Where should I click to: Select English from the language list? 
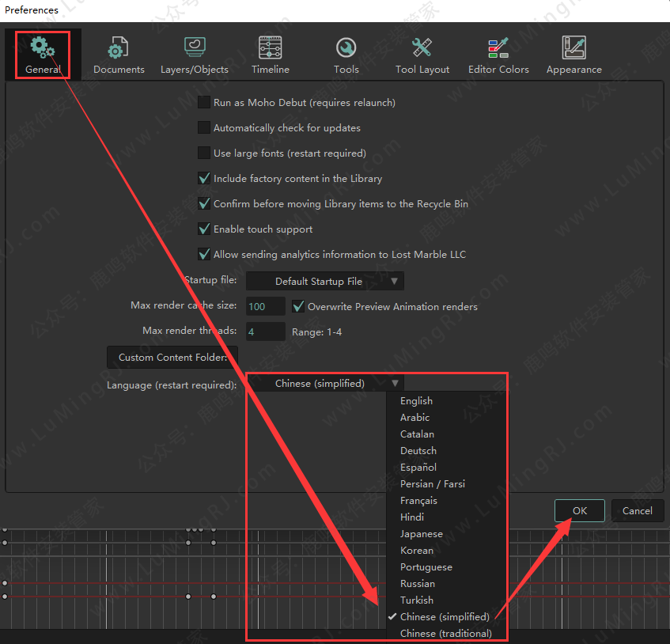(416, 401)
